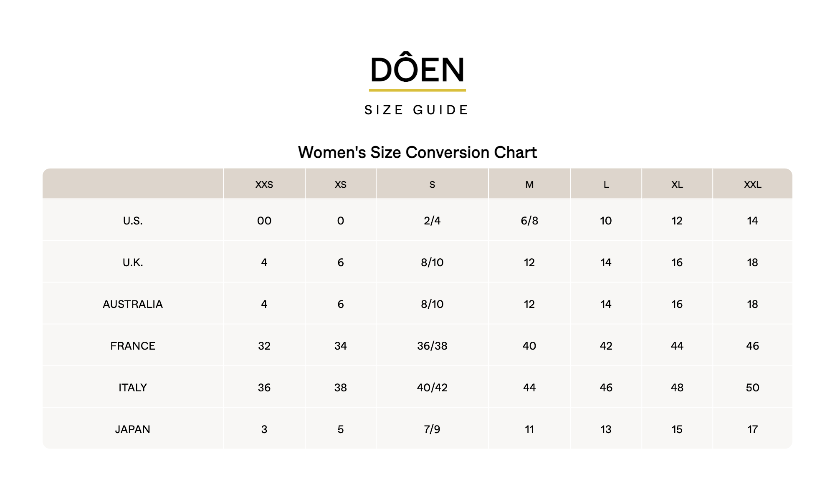835x504 pixels.
Task: Select the Japan 7/9 cell
Action: [x=432, y=429]
